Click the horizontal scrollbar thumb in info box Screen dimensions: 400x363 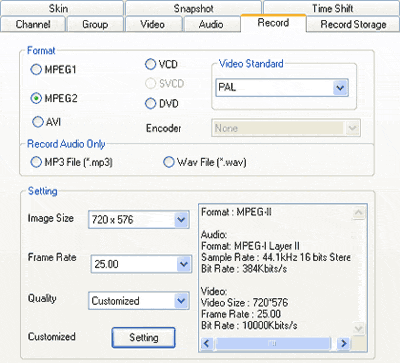click(272, 344)
